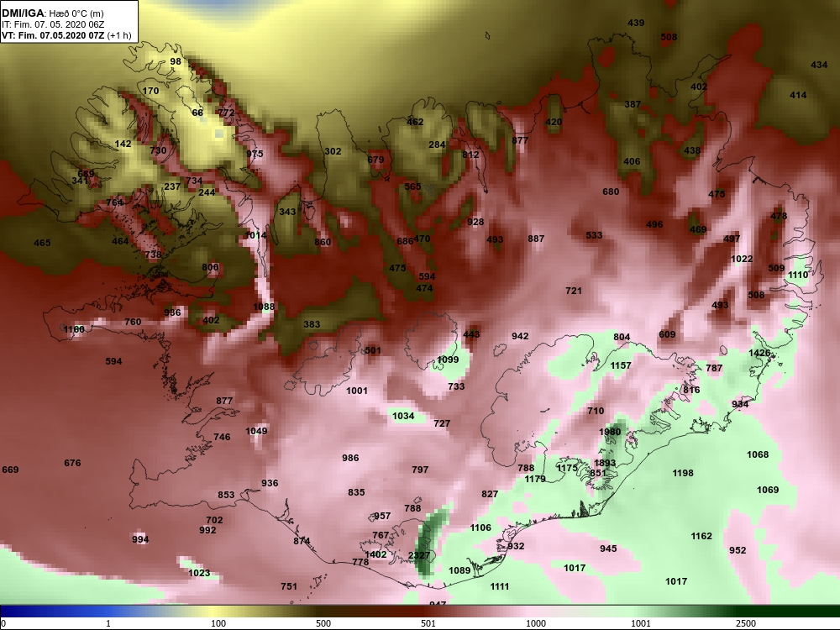Click the 439 value at the top

[636, 23]
